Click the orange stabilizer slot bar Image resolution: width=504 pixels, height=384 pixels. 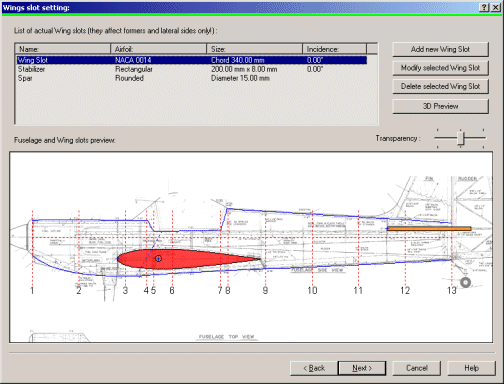click(429, 228)
